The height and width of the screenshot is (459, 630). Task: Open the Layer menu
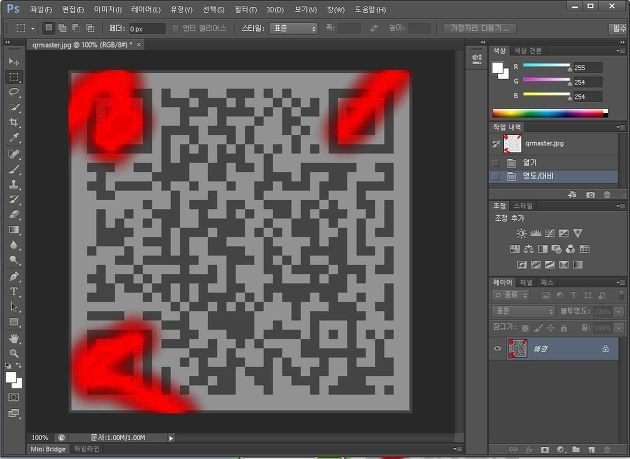145,9
